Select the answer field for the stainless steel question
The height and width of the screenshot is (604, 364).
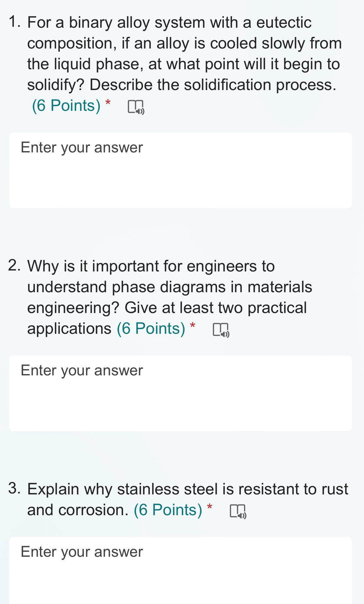click(x=180, y=570)
